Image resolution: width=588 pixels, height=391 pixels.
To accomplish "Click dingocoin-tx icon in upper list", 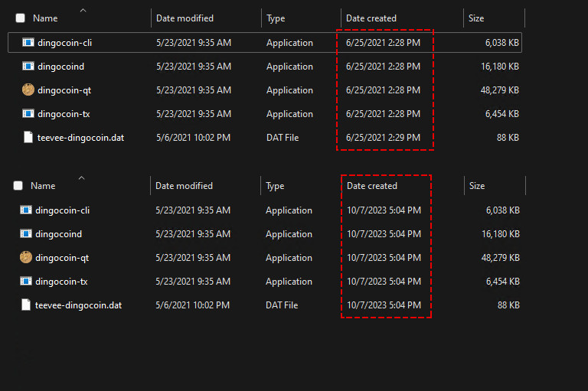I will (28, 113).
